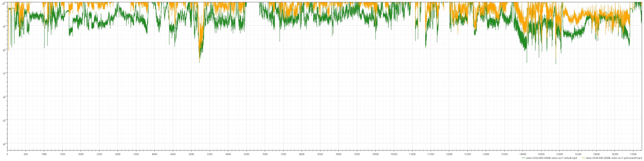Pick the 50 y-axis tick label
The height and width of the screenshot is (161, 644).
pyautogui.click(x=4, y=120)
